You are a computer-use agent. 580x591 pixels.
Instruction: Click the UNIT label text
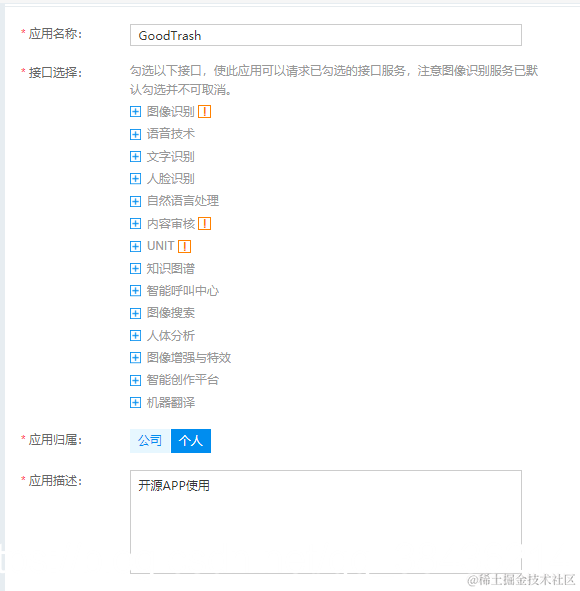tap(161, 246)
